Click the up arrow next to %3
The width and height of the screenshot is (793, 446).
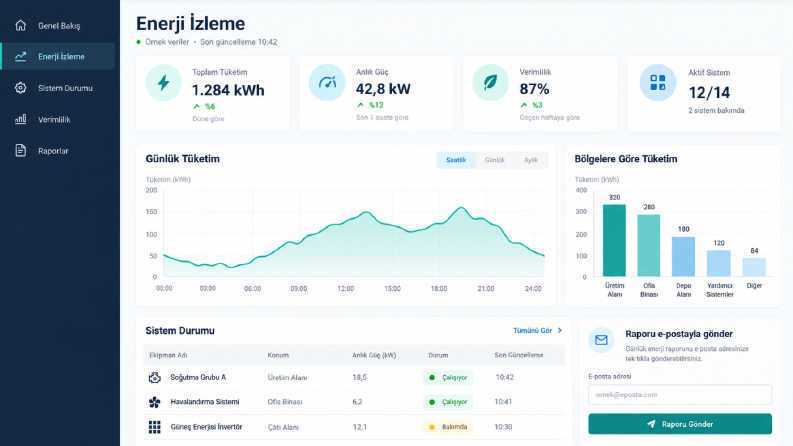[x=524, y=105]
